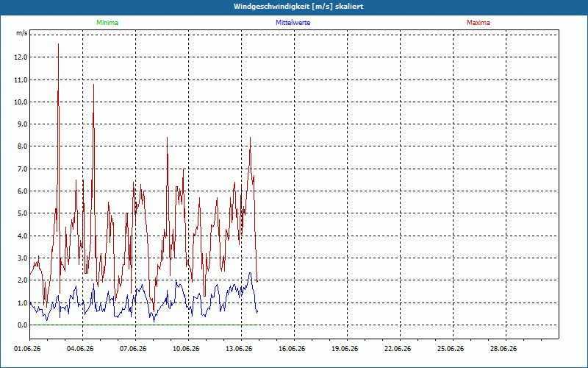Click the 28.06.26 date label
This screenshot has width=588, height=368.
pyautogui.click(x=503, y=349)
